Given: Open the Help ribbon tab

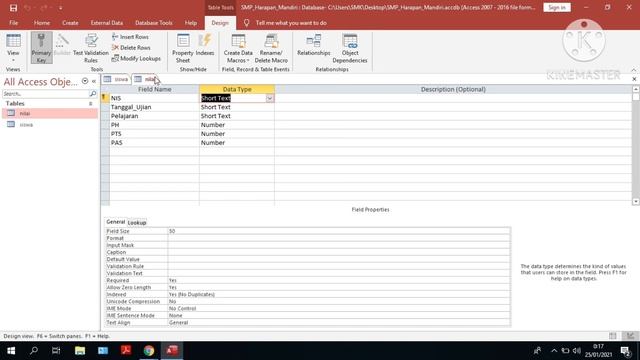Looking at the screenshot, I should [x=191, y=23].
